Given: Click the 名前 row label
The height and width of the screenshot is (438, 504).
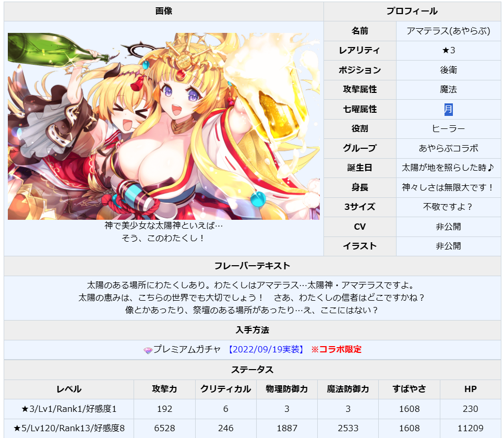Looking at the screenshot, I should [x=359, y=31].
